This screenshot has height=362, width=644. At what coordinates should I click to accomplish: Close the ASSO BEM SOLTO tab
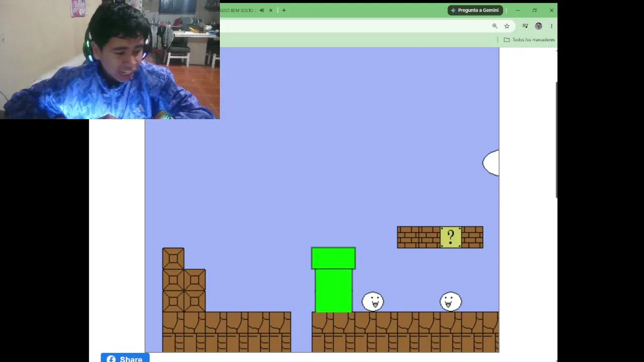tap(271, 10)
